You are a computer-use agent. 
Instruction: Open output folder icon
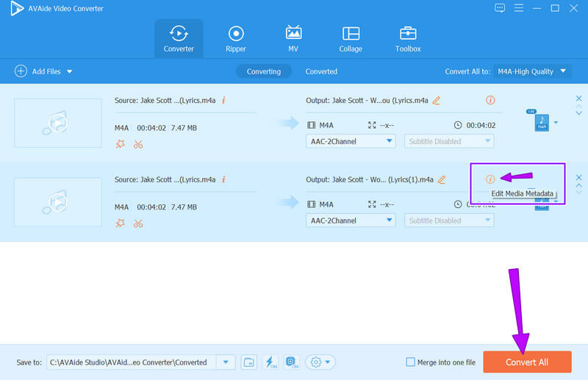(x=249, y=362)
